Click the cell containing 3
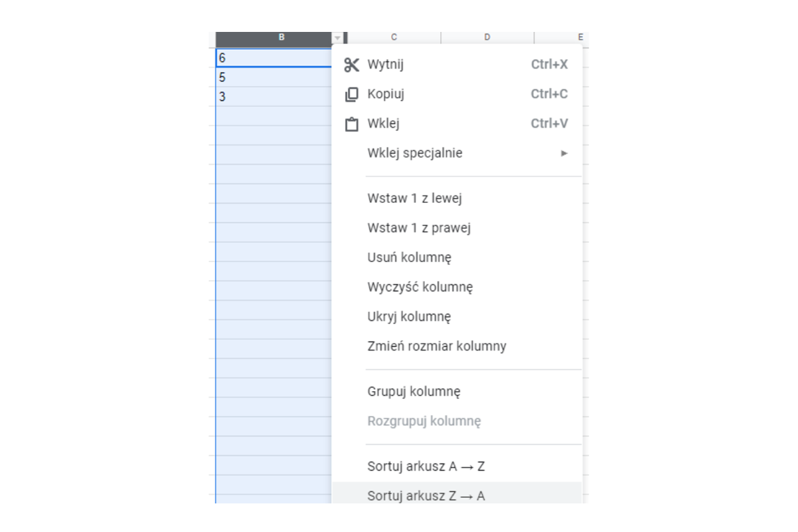This screenshot has height=532, width=798. (273, 96)
